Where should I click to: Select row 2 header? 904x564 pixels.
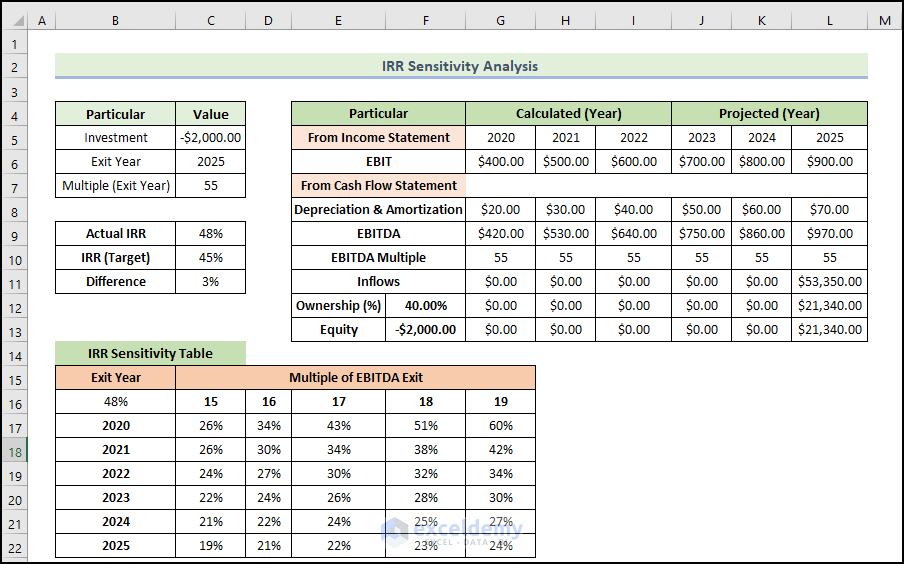point(14,67)
